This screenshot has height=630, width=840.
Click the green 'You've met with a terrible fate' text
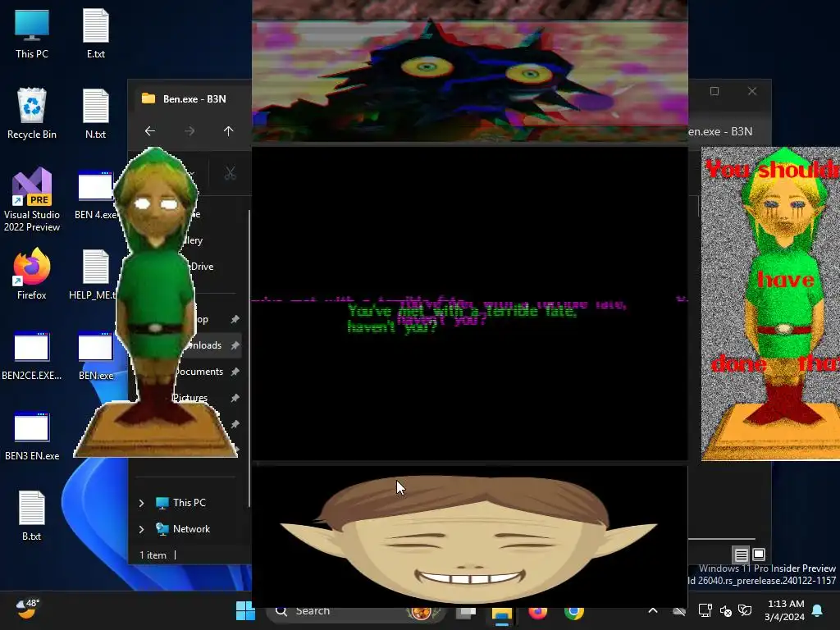463,318
